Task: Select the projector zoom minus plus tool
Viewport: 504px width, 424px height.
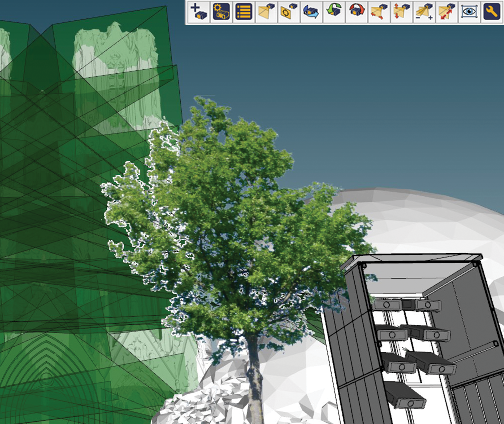Action: pos(424,11)
